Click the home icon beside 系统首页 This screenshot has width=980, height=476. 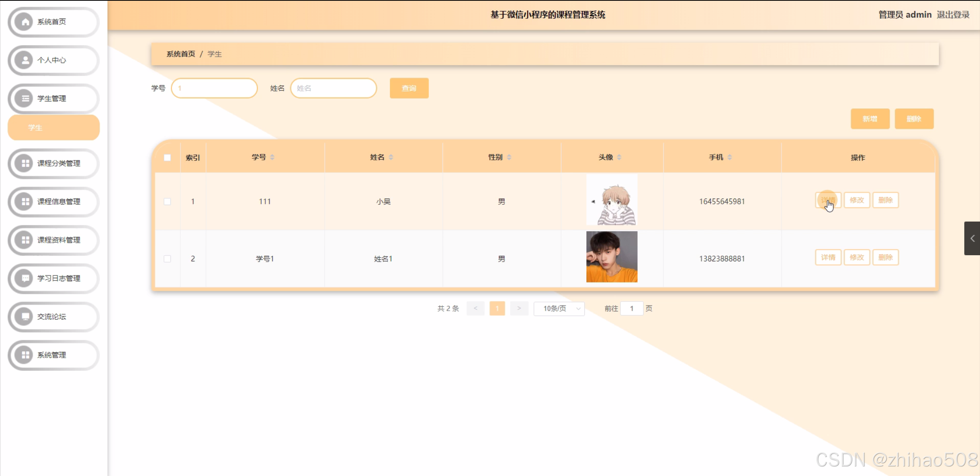[25, 22]
